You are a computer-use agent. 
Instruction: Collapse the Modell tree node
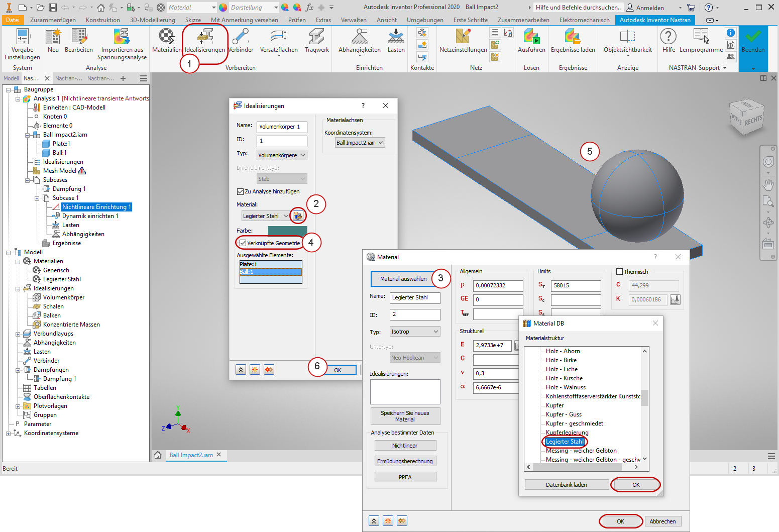tap(9, 252)
